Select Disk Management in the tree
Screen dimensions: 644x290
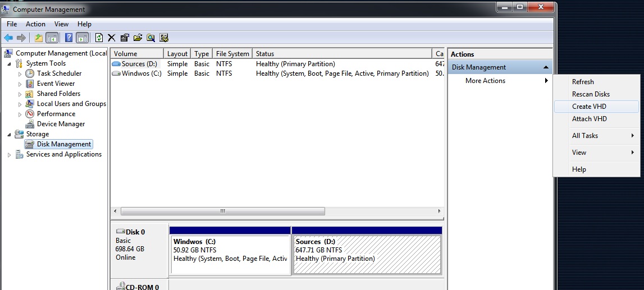tap(63, 144)
